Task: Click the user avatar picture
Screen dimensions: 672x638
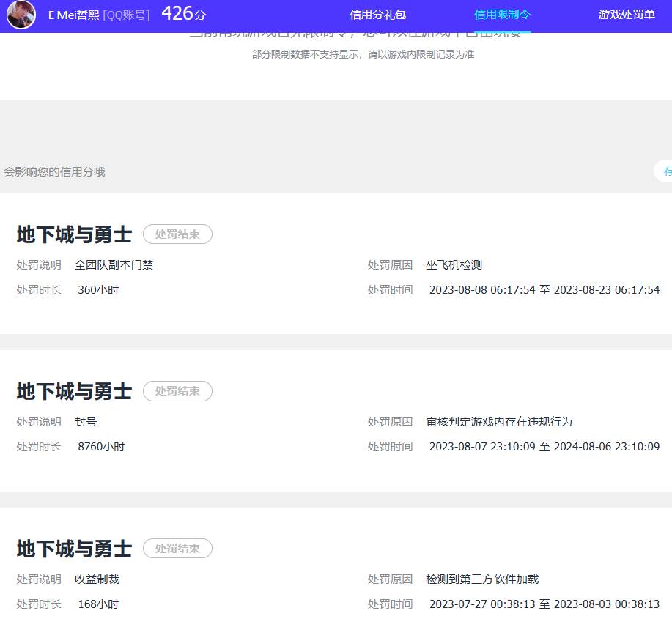Action: pos(21,15)
